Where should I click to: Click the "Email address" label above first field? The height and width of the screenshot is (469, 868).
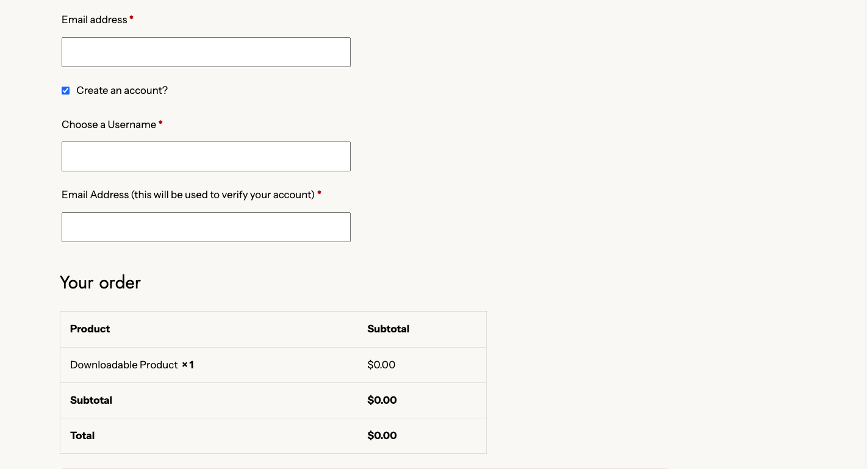94,20
